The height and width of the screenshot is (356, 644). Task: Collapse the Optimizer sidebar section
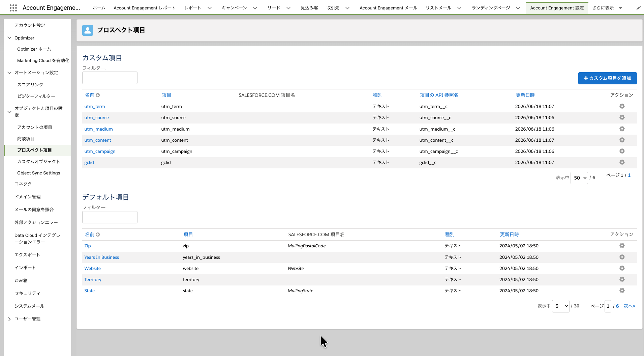pos(9,38)
